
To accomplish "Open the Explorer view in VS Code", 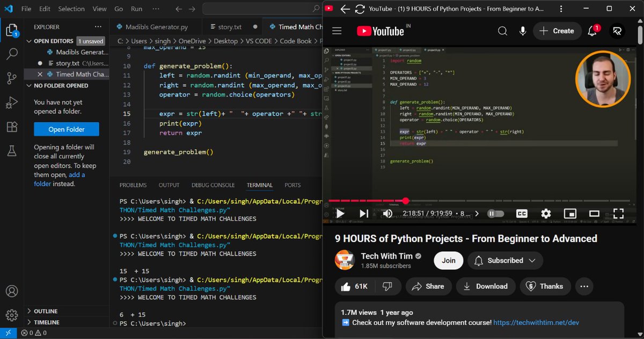I will point(12,30).
